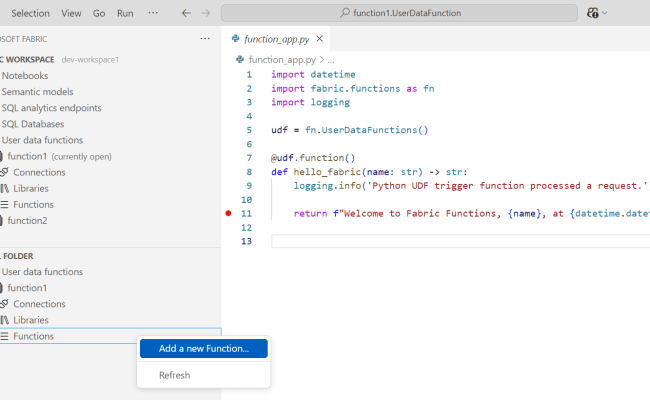Click the 'def hello_fabric' definition line
The height and width of the screenshot is (400, 650).
pyautogui.click(x=369, y=172)
